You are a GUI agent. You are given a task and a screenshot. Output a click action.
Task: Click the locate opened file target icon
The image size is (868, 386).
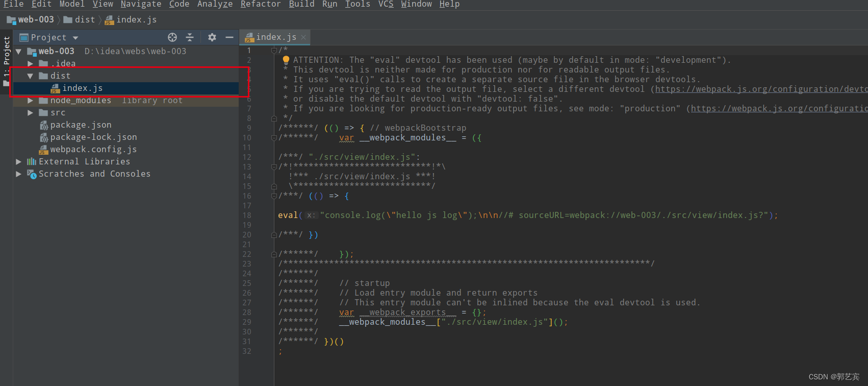tap(172, 37)
